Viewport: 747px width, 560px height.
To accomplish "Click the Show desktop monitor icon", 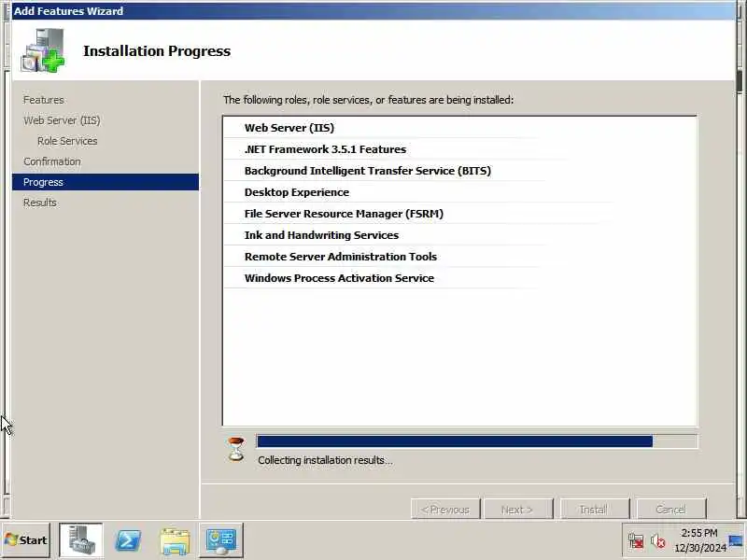I will 736,541.
